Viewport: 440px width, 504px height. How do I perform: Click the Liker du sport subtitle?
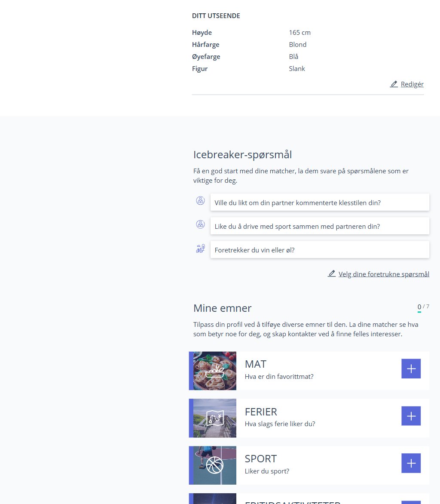267,471
